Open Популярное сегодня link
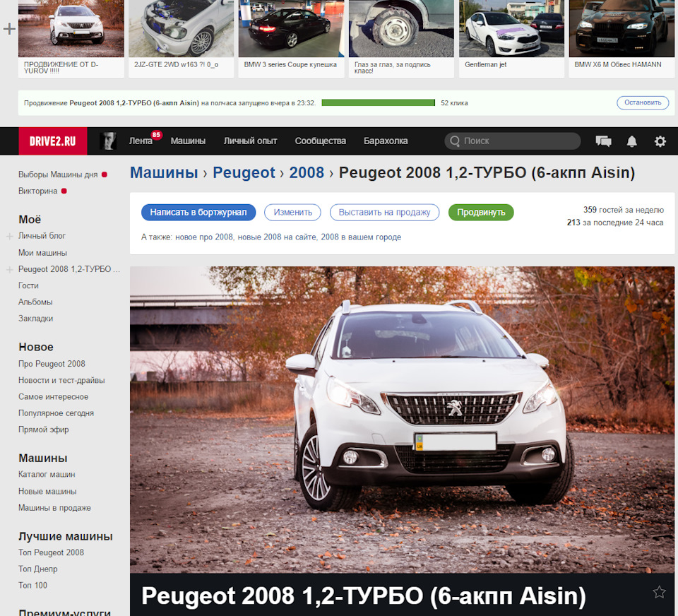Image resolution: width=678 pixels, height=616 pixels. click(x=56, y=413)
